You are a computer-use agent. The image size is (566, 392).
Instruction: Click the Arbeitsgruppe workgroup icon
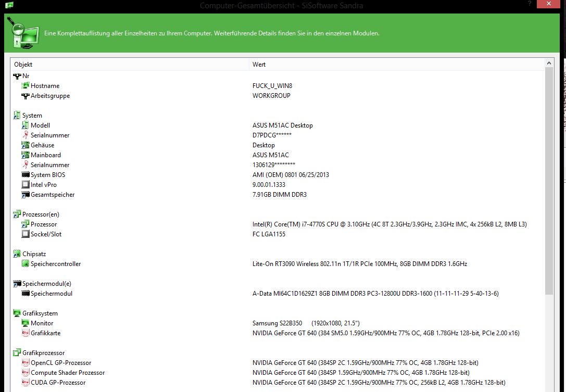pyautogui.click(x=25, y=96)
